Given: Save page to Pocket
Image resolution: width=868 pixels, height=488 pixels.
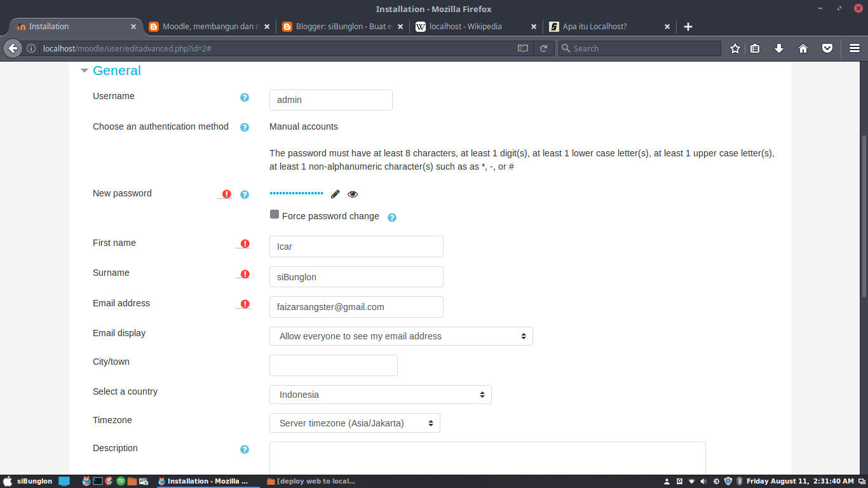Looking at the screenshot, I should pos(827,48).
